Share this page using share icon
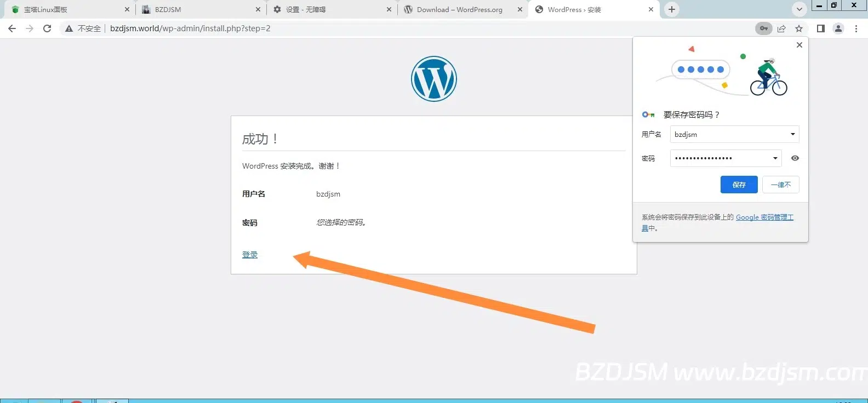 click(x=781, y=28)
